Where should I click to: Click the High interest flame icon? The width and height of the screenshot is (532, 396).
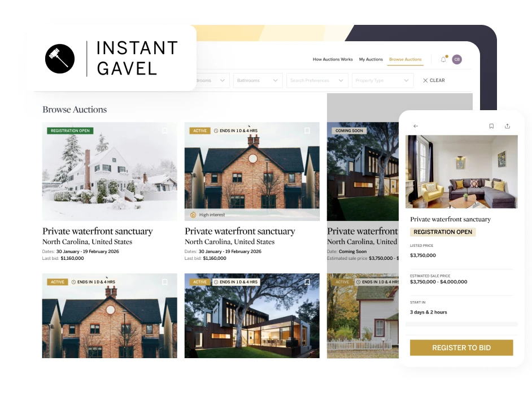click(193, 215)
